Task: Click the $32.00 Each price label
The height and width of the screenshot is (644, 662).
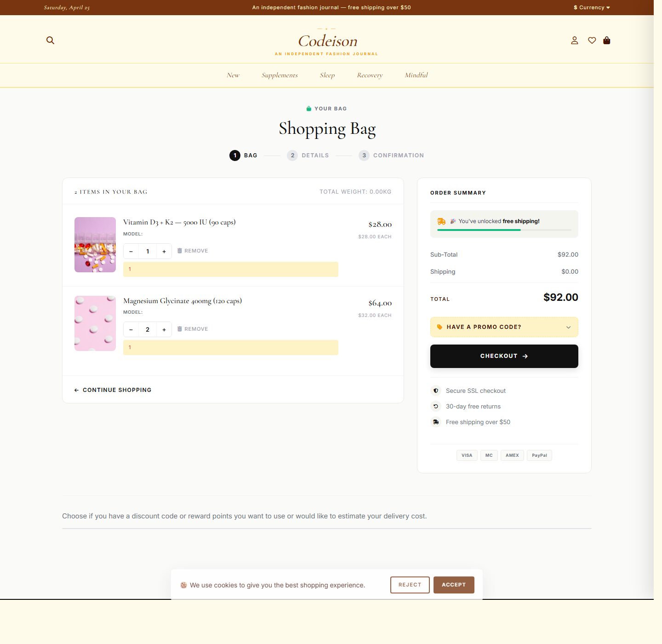Action: (375, 315)
